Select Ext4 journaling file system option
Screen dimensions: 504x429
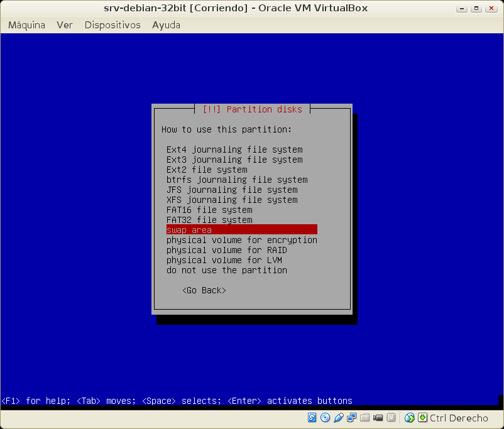point(234,149)
